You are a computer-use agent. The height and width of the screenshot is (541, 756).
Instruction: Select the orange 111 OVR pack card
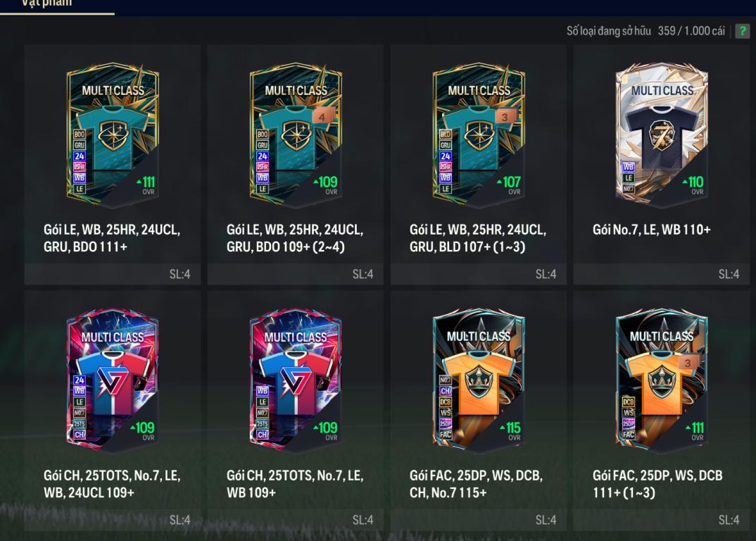pyautogui.click(x=662, y=380)
